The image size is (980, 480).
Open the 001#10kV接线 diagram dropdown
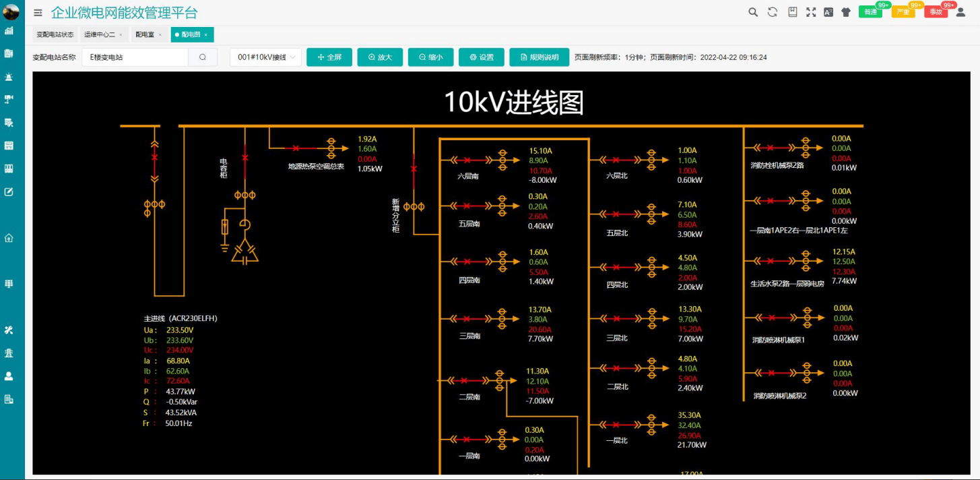265,57
